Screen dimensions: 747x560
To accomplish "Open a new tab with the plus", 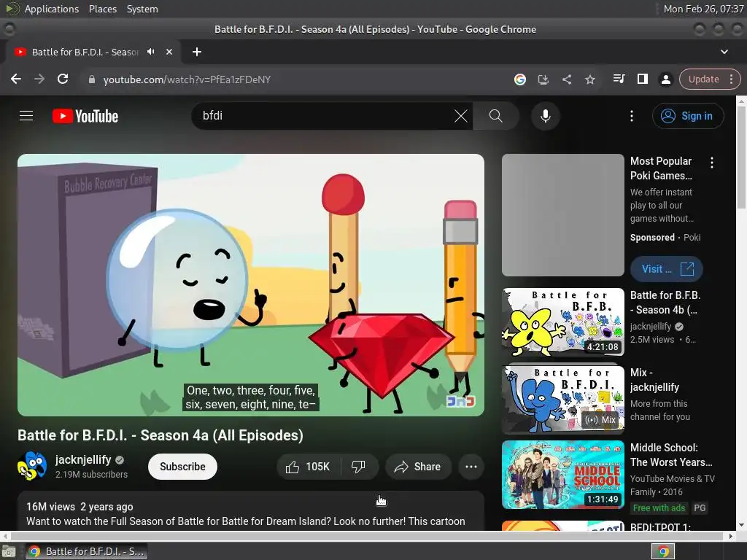I will click(x=197, y=52).
